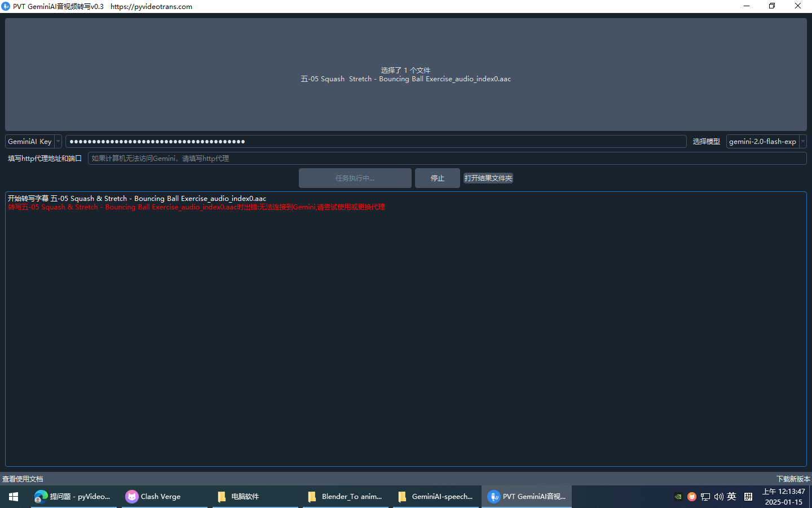Click the 选择模型 label
Screen dimensions: 812x508
coord(706,142)
